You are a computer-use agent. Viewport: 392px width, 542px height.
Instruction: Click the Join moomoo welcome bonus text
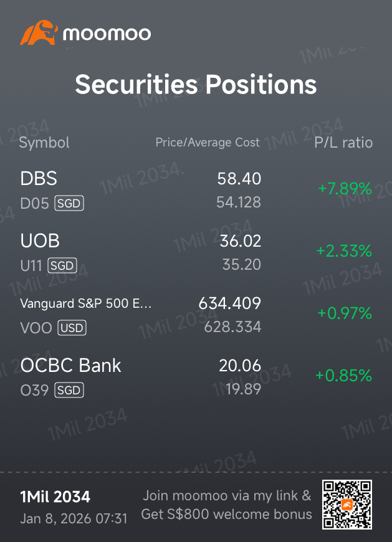(227, 505)
